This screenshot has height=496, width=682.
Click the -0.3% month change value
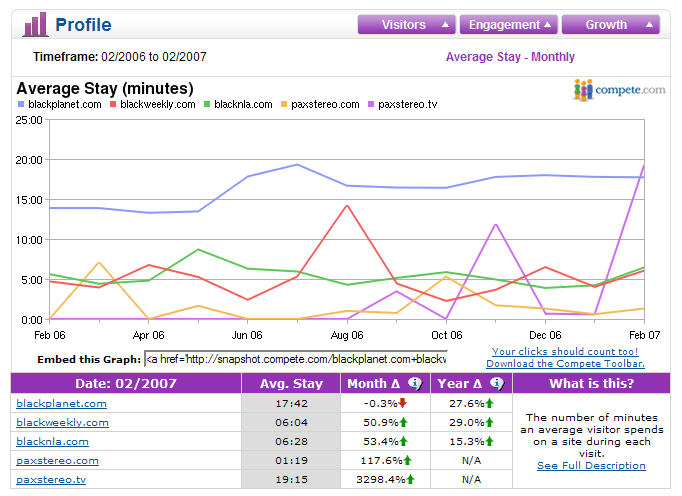tap(381, 403)
